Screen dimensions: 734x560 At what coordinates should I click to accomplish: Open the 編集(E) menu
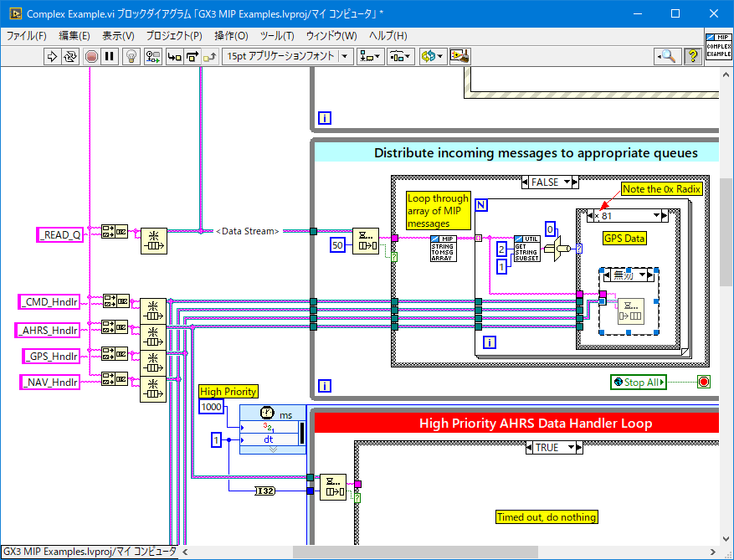point(74,36)
